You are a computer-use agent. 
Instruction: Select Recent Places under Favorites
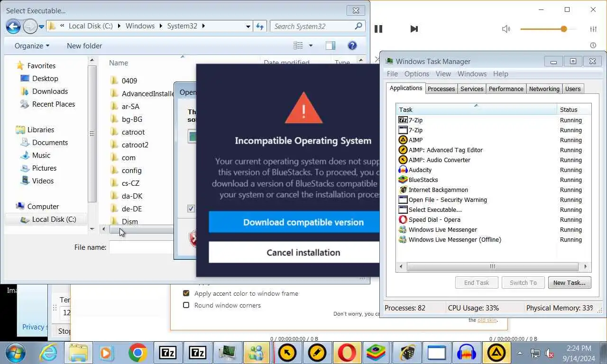click(x=53, y=104)
